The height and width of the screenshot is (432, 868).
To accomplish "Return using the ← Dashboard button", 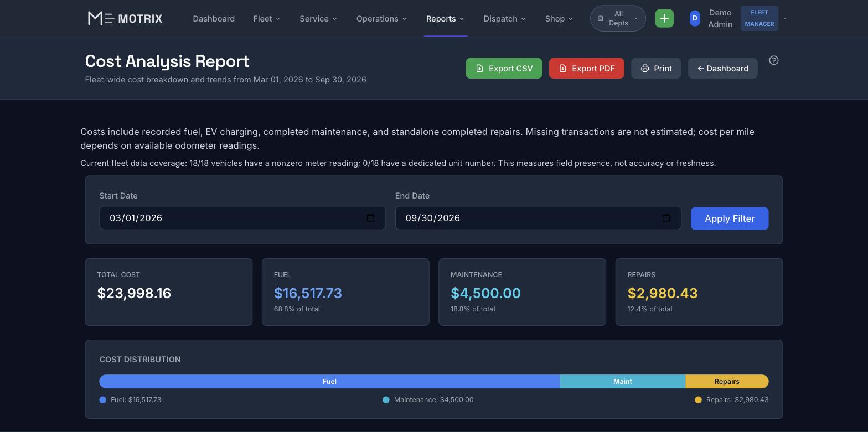I will point(722,69).
